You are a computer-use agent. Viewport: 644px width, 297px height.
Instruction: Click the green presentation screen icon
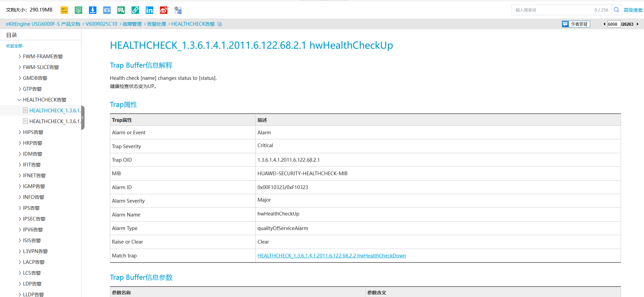78,10
